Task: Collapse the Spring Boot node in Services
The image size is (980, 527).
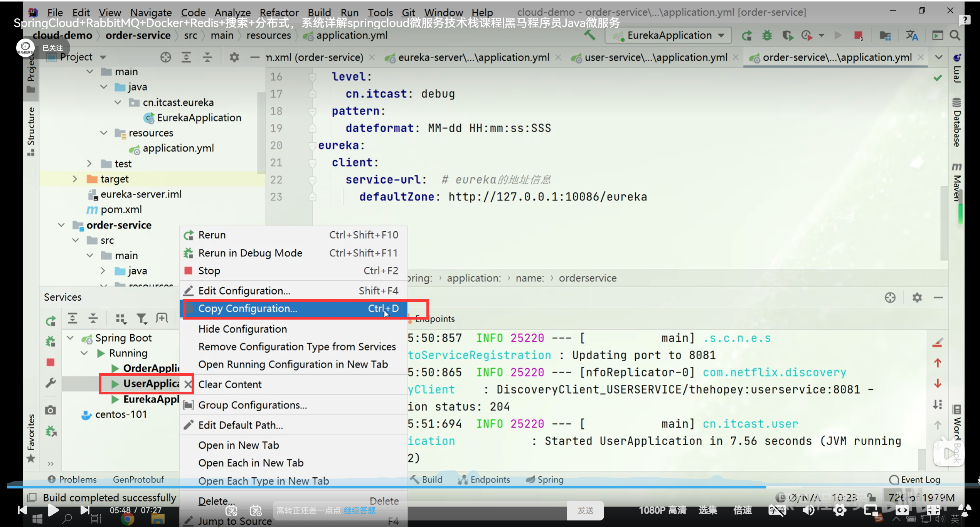Action: pyautogui.click(x=70, y=338)
